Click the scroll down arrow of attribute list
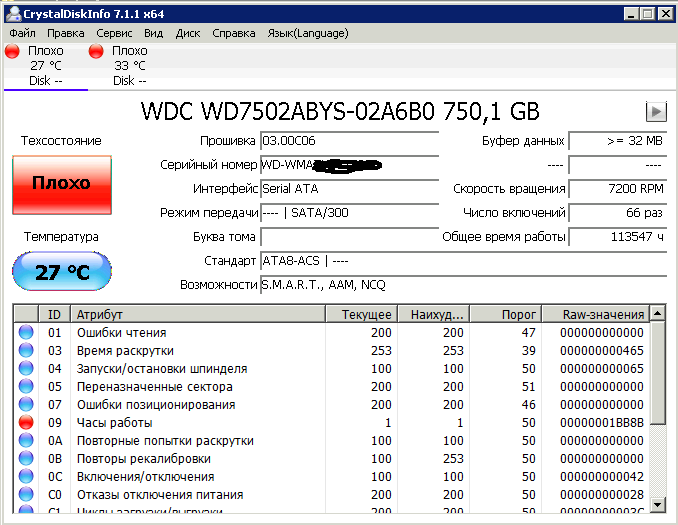 (x=657, y=504)
